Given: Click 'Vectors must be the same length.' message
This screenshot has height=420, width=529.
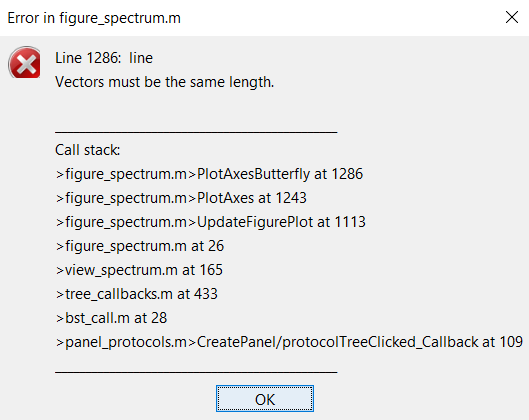Looking at the screenshot, I should pos(165,82).
